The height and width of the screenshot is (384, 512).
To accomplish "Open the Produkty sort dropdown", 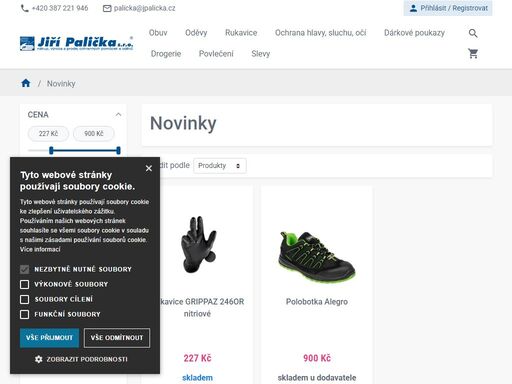I will (x=220, y=166).
